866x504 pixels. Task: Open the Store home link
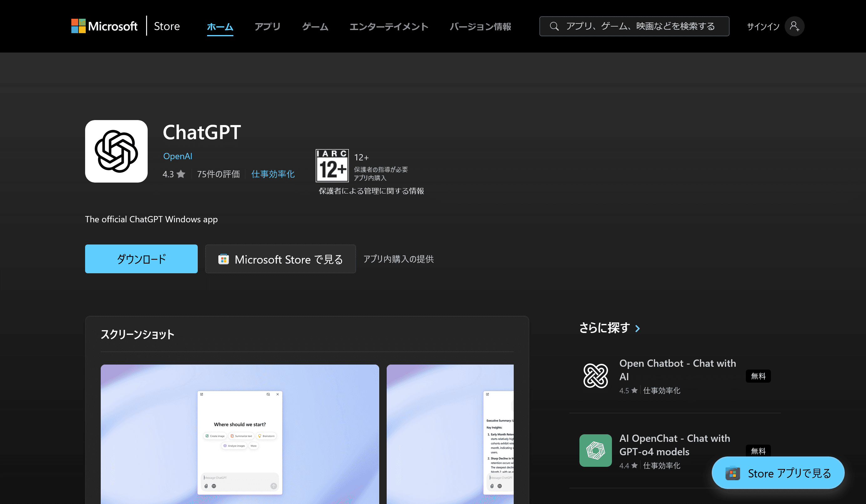point(167,26)
